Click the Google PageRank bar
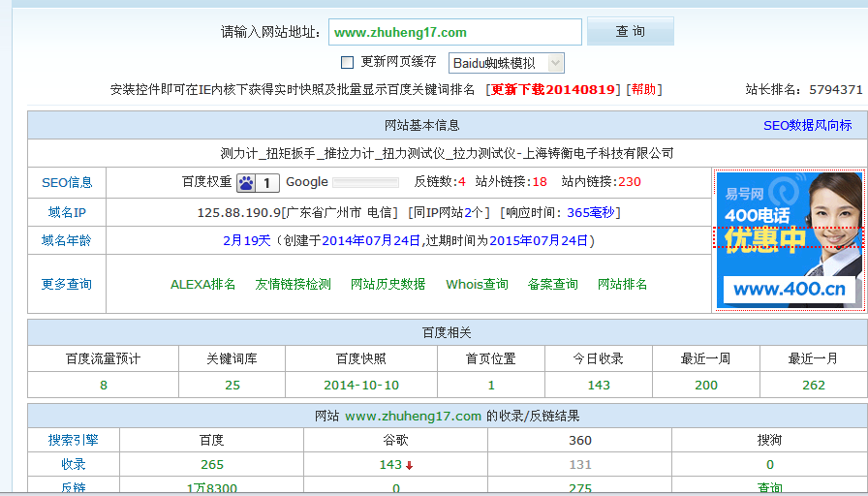 click(x=365, y=182)
